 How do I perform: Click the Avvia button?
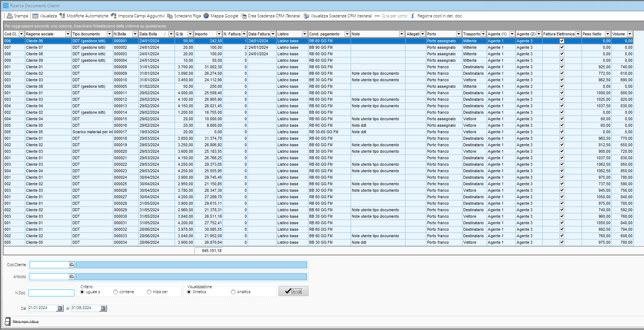tap(293, 291)
